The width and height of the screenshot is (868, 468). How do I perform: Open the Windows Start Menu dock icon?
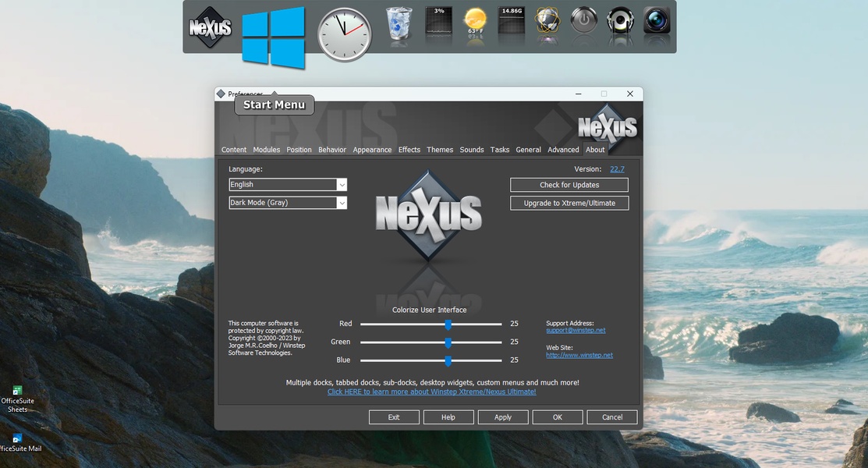(x=273, y=37)
